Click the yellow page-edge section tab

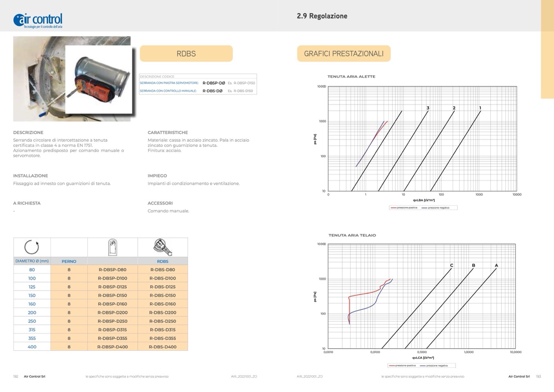[x=547, y=49]
